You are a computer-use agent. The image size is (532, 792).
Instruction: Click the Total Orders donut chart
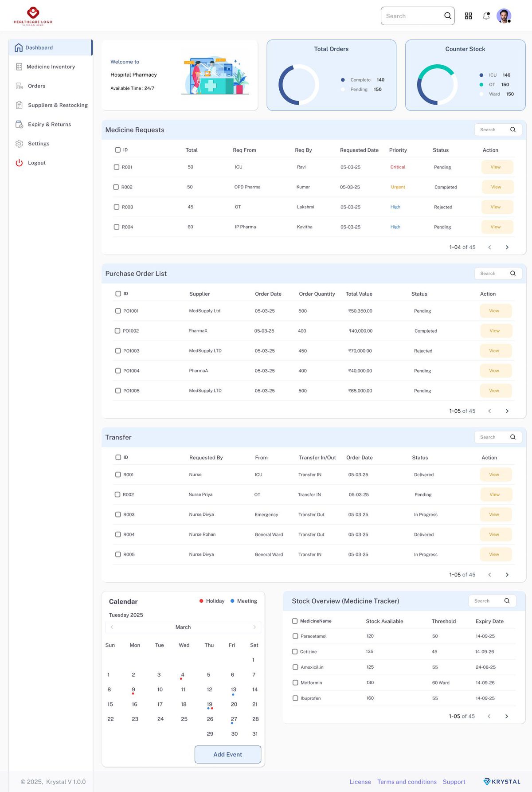[299, 85]
